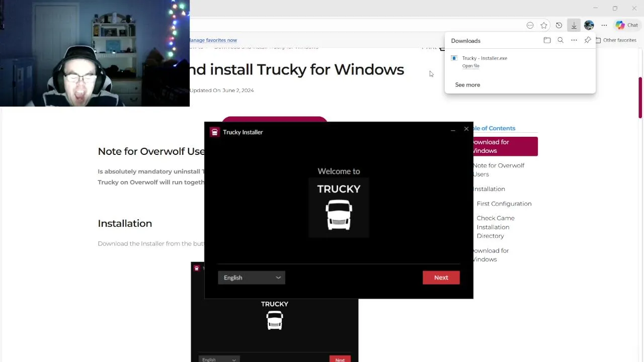
Task: Click the 'Downloads' panel title
Action: [466, 41]
